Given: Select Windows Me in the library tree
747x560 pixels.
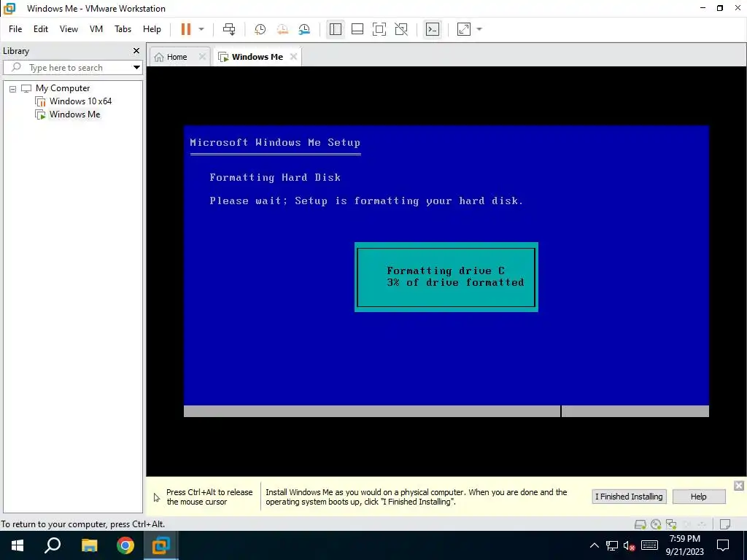Looking at the screenshot, I should (x=75, y=114).
